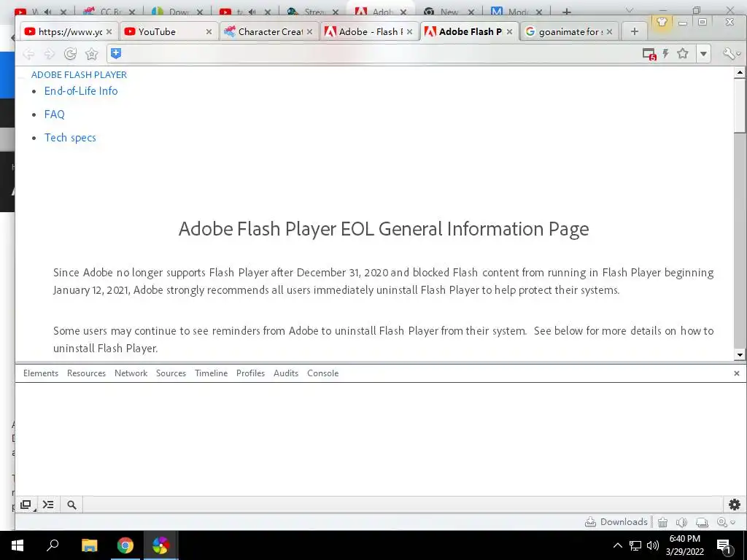747x560 pixels.
Task: Open address bar dropdown arrow
Action: [703, 54]
